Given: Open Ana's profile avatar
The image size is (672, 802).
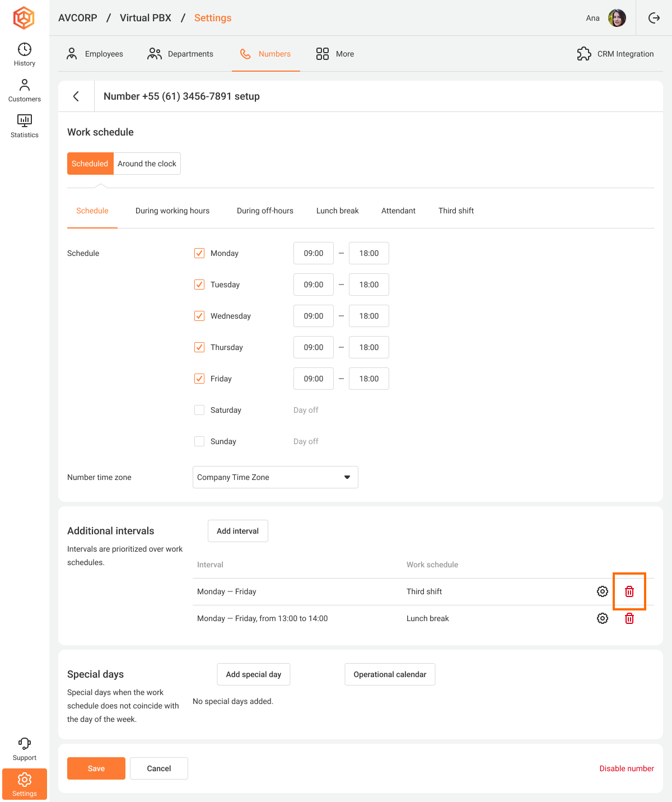Looking at the screenshot, I should 617,18.
